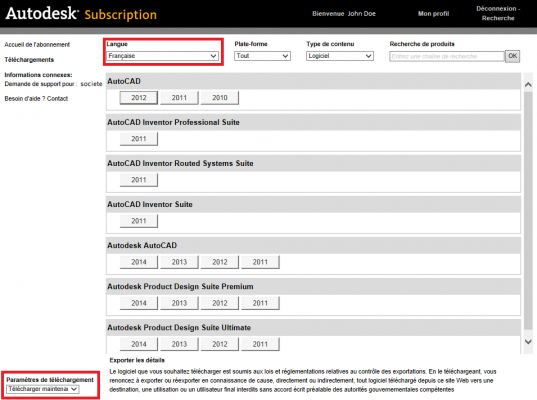
Task: Click the Autodesk Product Design Suite Premium heading
Action: pos(180,287)
